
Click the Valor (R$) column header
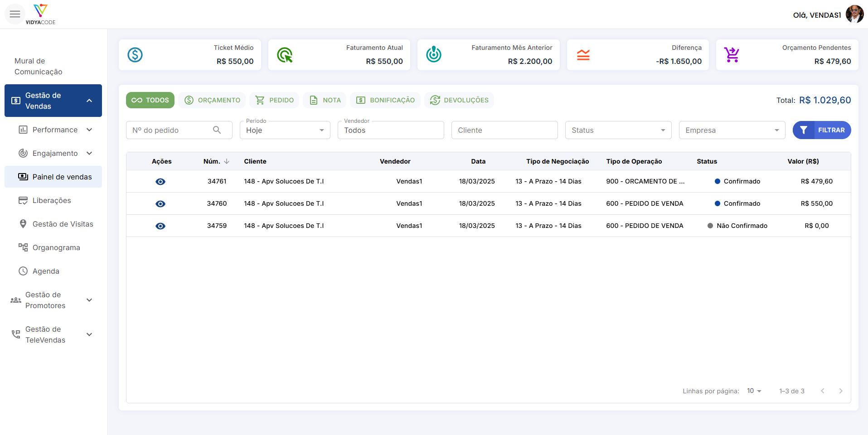point(803,161)
